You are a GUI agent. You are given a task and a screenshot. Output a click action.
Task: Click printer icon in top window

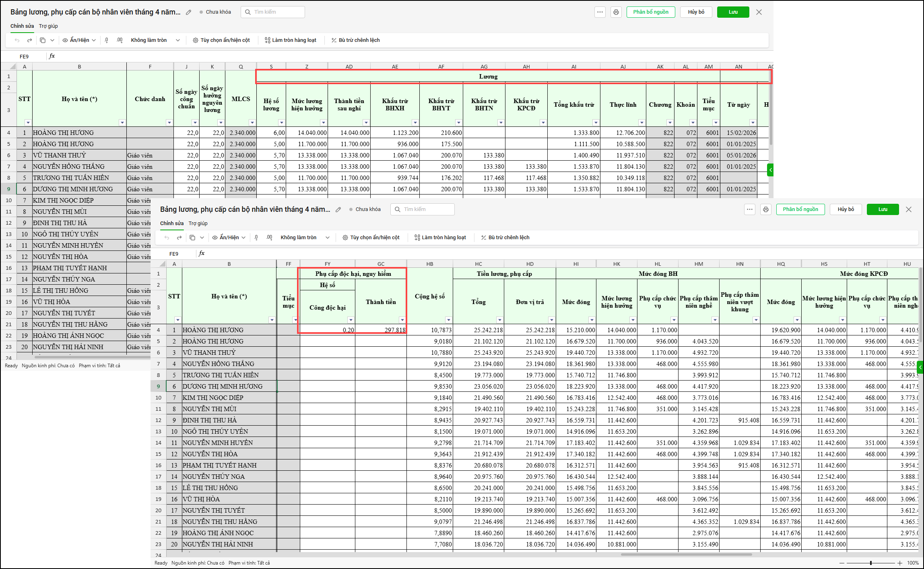[x=616, y=12]
